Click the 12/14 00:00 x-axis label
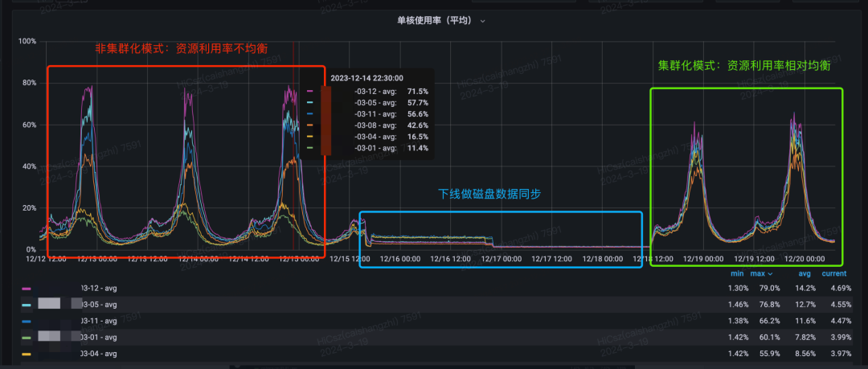 (x=198, y=259)
